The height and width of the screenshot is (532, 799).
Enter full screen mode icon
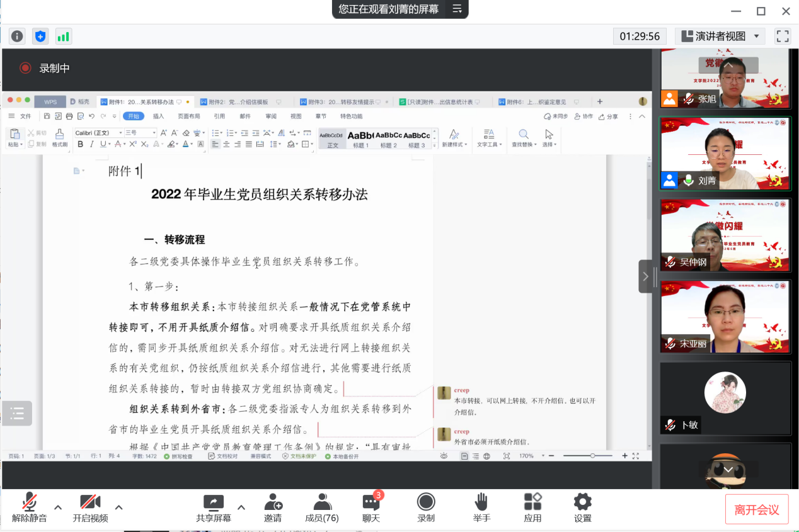click(782, 37)
